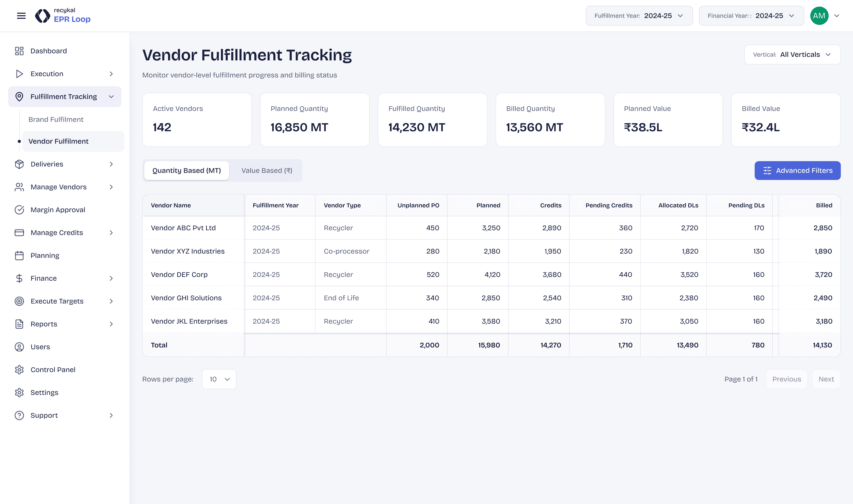
Task: Click the Next page button
Action: (x=826, y=379)
